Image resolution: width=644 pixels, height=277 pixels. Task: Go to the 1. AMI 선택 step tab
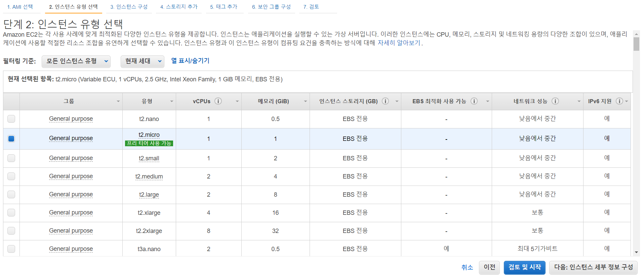(x=20, y=7)
